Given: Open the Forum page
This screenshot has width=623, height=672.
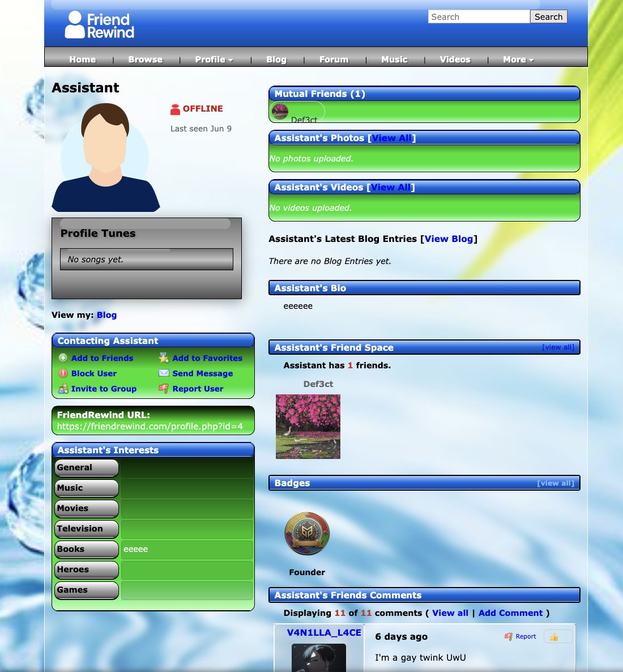Looking at the screenshot, I should [x=334, y=59].
